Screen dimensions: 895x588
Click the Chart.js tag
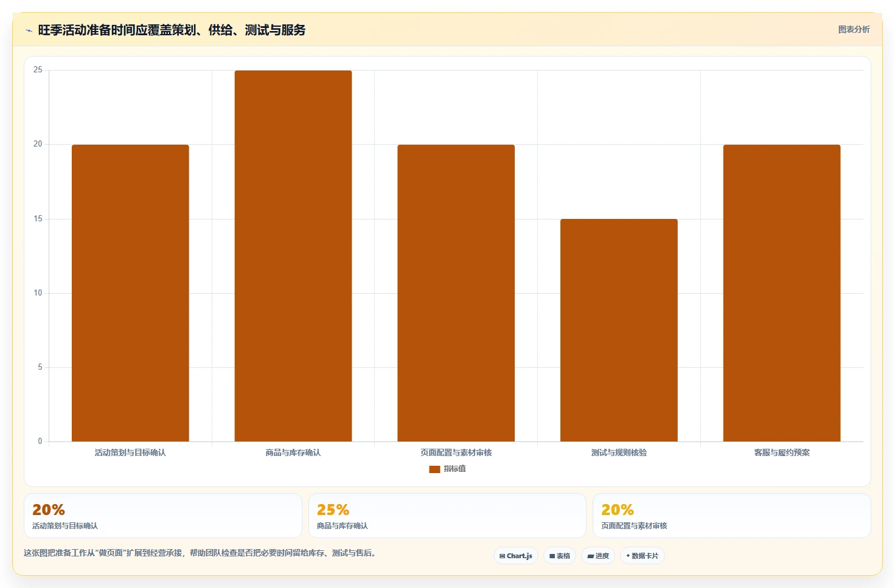(x=516, y=556)
